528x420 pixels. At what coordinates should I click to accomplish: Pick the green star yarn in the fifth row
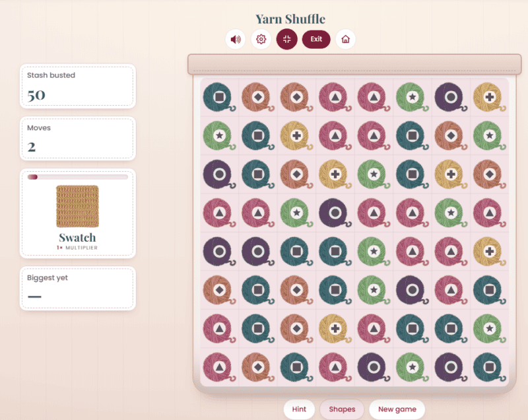pyautogui.click(x=374, y=252)
